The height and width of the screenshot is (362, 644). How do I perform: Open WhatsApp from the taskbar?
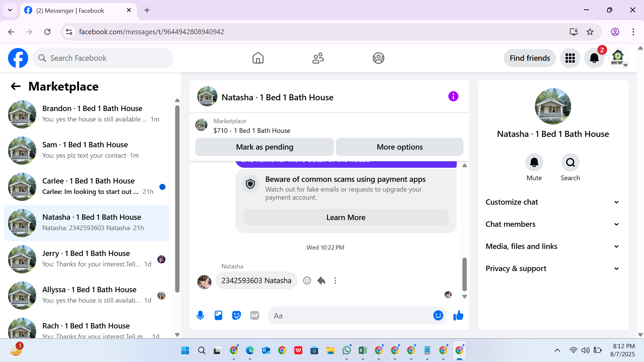(346, 351)
